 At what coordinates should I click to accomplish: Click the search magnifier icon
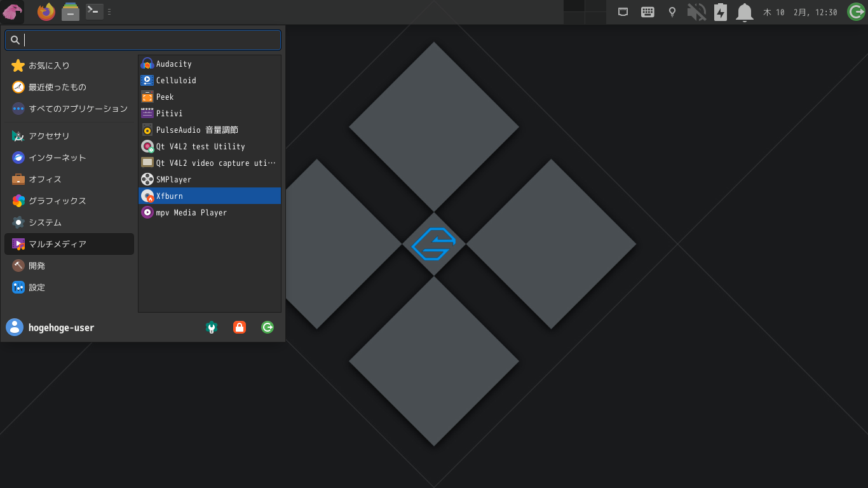[x=15, y=40]
